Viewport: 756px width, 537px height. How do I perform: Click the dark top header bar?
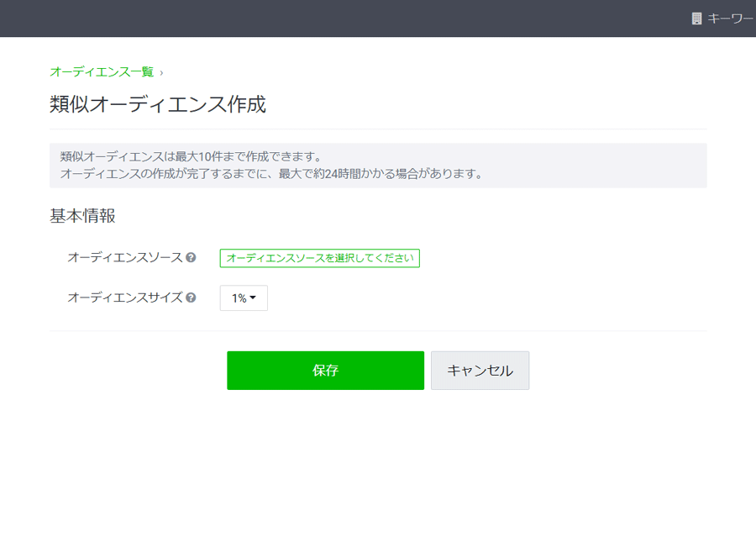tap(338, 18)
